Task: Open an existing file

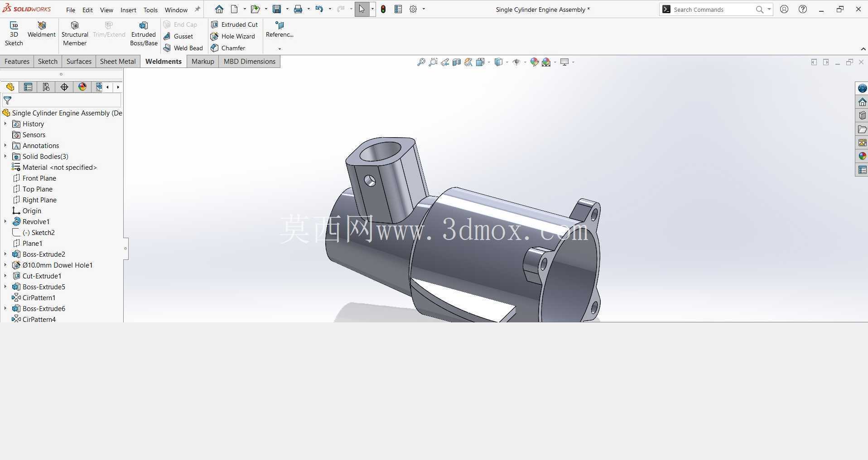Action: (x=256, y=9)
